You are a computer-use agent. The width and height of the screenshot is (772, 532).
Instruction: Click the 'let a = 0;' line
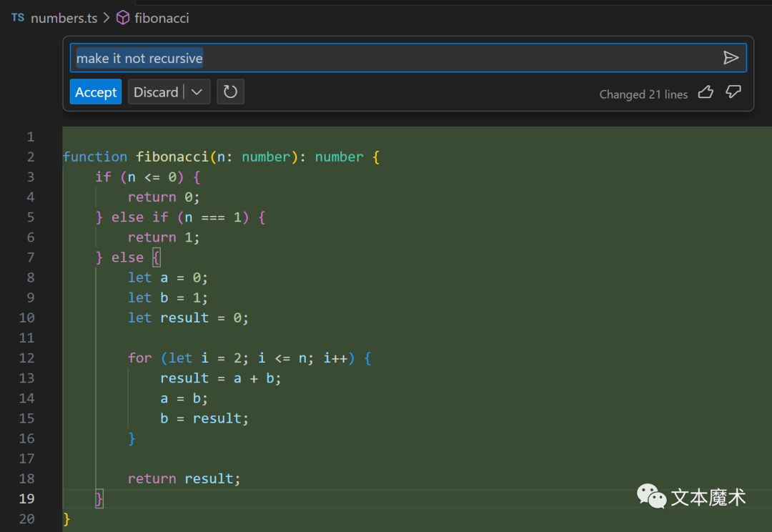168,277
